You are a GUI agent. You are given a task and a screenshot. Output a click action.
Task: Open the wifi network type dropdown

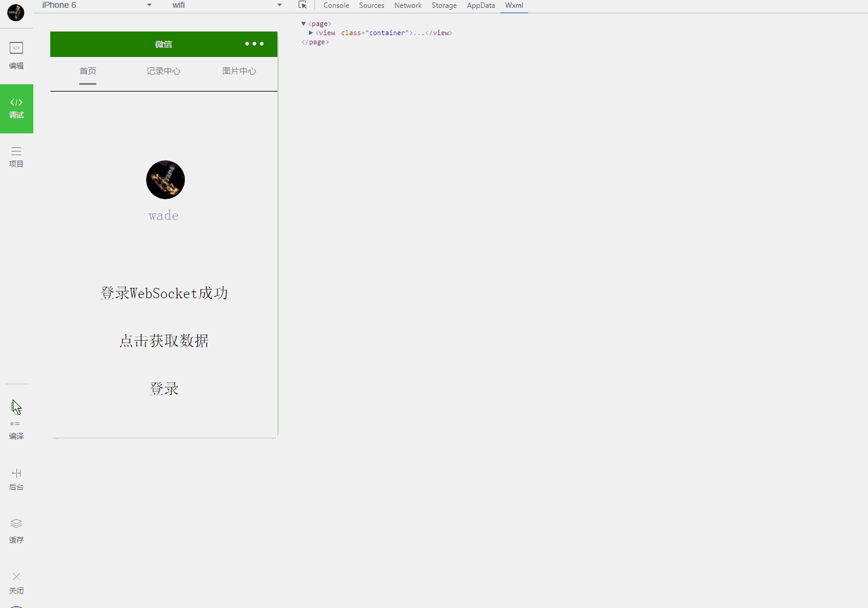point(227,5)
